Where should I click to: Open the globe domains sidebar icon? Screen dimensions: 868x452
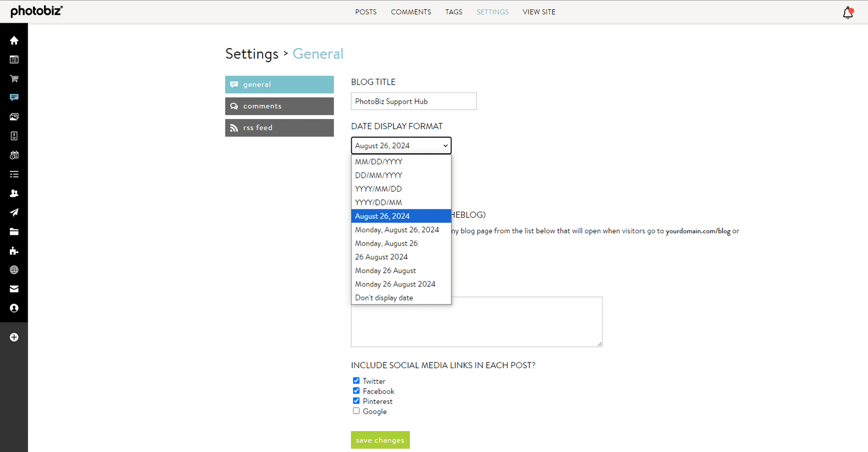point(14,270)
